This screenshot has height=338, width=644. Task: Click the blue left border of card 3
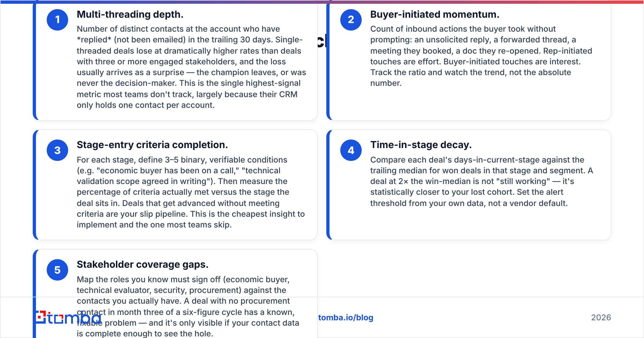pos(34,185)
